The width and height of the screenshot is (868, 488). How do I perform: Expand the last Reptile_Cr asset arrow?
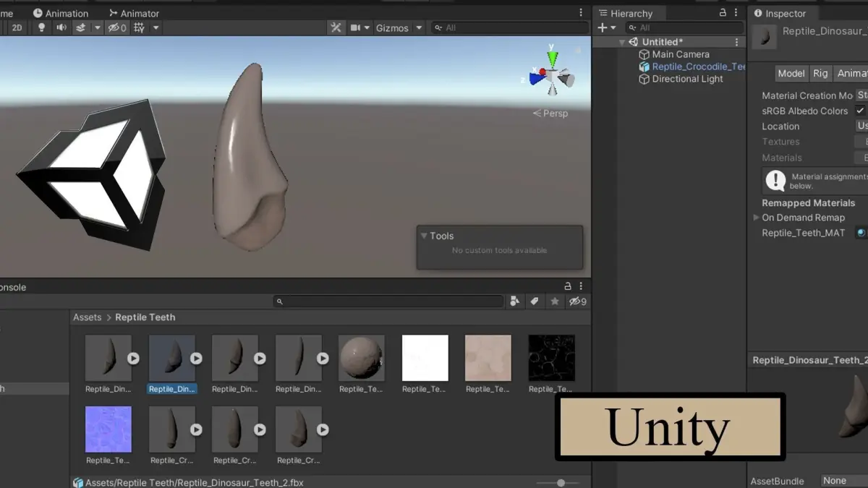tap(323, 429)
